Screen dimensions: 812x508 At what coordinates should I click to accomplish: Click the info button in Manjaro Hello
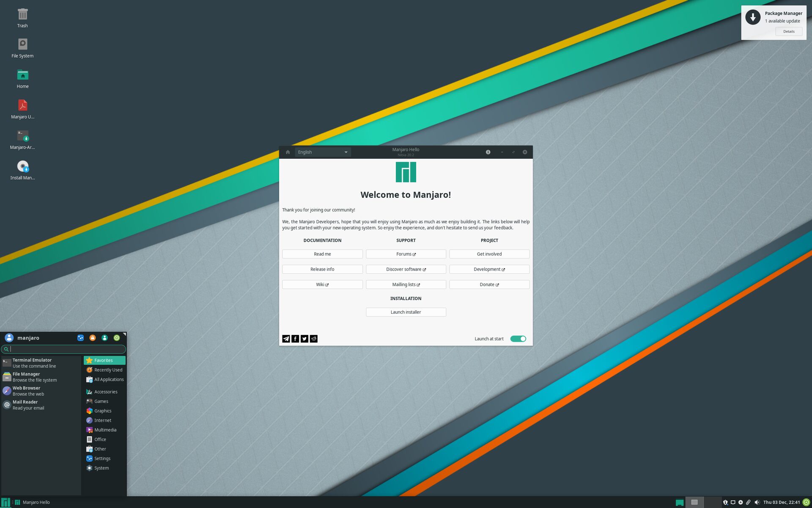pos(488,152)
